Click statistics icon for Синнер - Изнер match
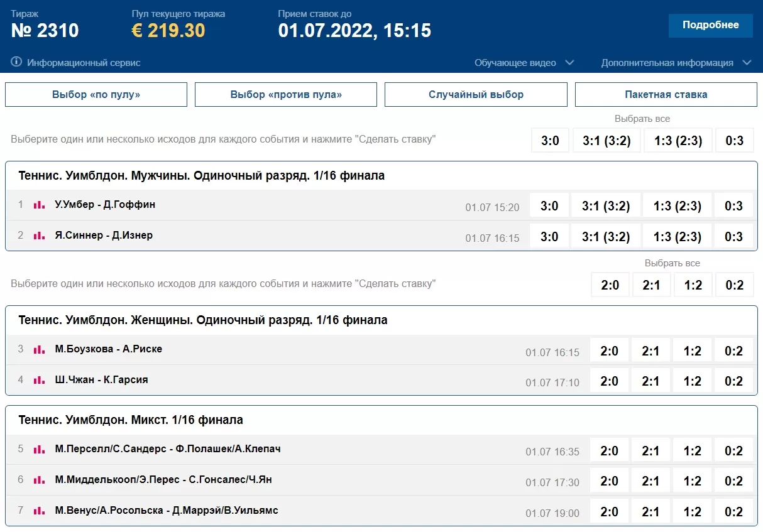763x532 pixels. (39, 236)
